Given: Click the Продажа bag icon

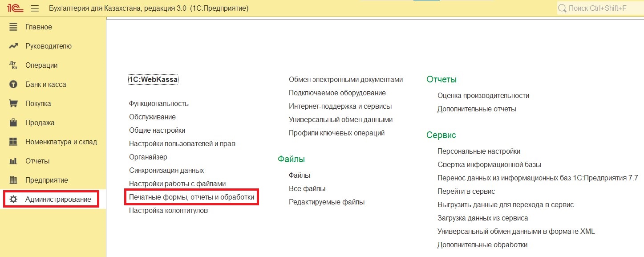Looking at the screenshot, I should point(13,122).
